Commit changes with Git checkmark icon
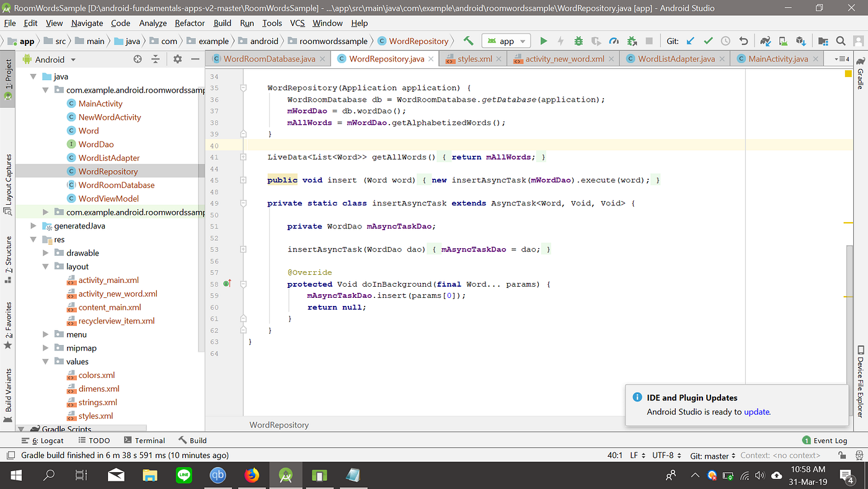The width and height of the screenshot is (868, 489). point(708,41)
